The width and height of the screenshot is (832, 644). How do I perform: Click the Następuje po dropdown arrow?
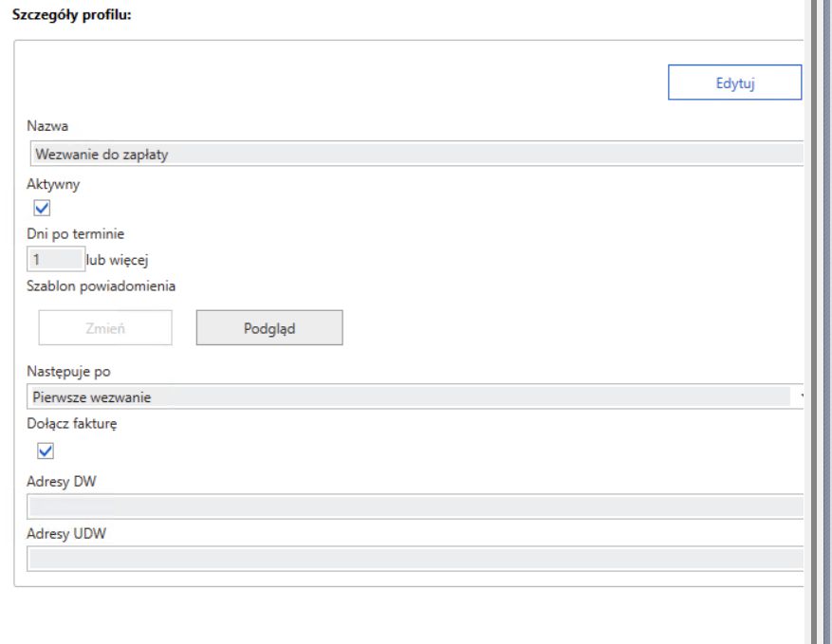point(800,397)
